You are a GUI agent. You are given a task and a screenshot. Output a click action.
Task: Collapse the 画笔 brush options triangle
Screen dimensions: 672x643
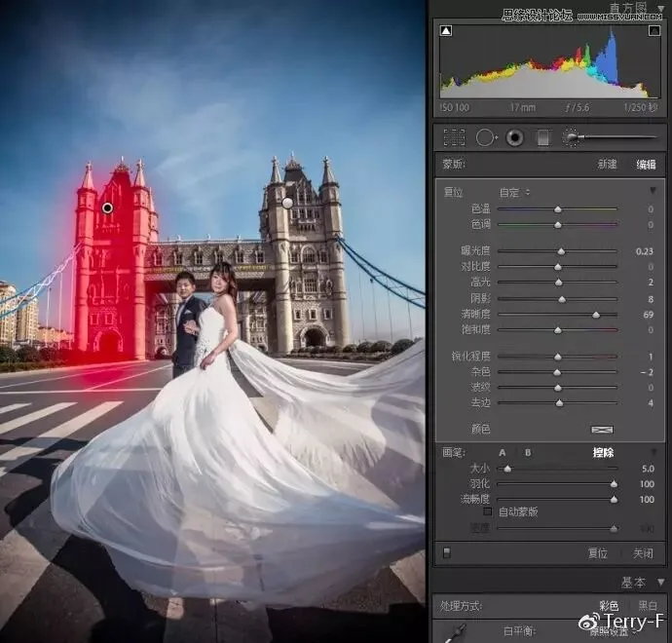tap(653, 451)
